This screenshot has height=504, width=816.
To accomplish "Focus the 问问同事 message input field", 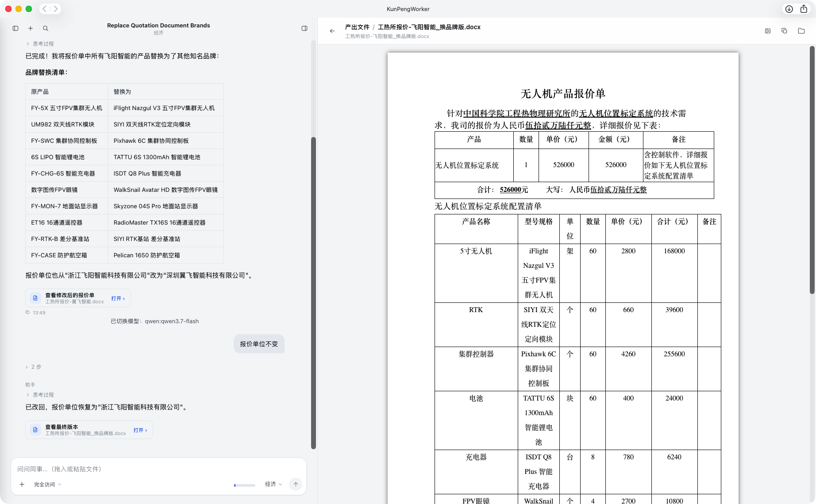I will 158,469.
